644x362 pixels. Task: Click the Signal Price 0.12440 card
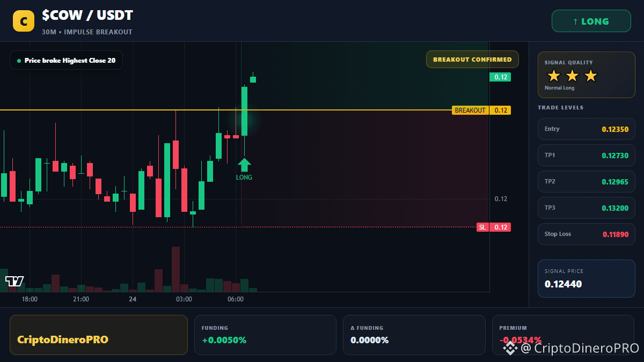point(587,278)
